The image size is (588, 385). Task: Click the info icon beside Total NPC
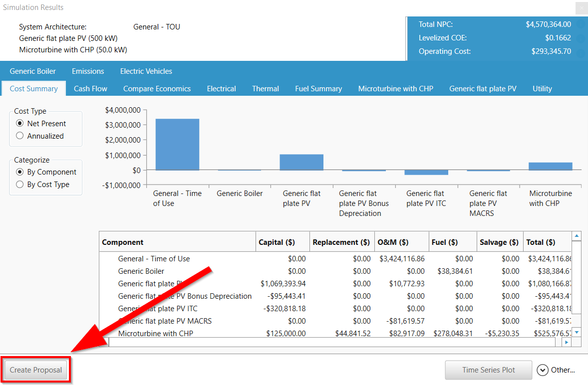click(581, 24)
